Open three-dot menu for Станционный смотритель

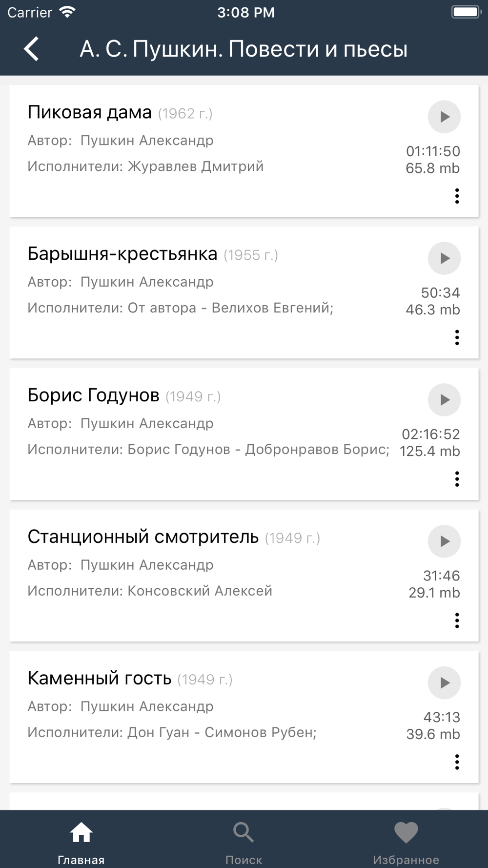coord(457,620)
